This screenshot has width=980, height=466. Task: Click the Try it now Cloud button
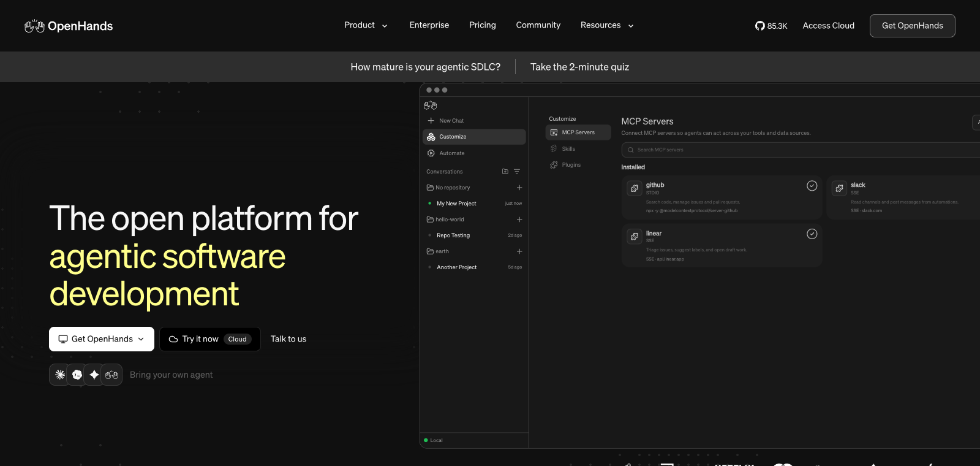tap(210, 339)
